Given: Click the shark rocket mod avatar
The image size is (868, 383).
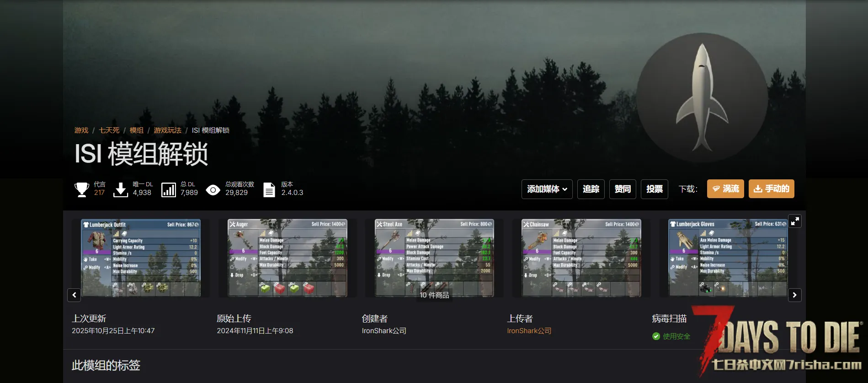Looking at the screenshot, I should click(702, 98).
